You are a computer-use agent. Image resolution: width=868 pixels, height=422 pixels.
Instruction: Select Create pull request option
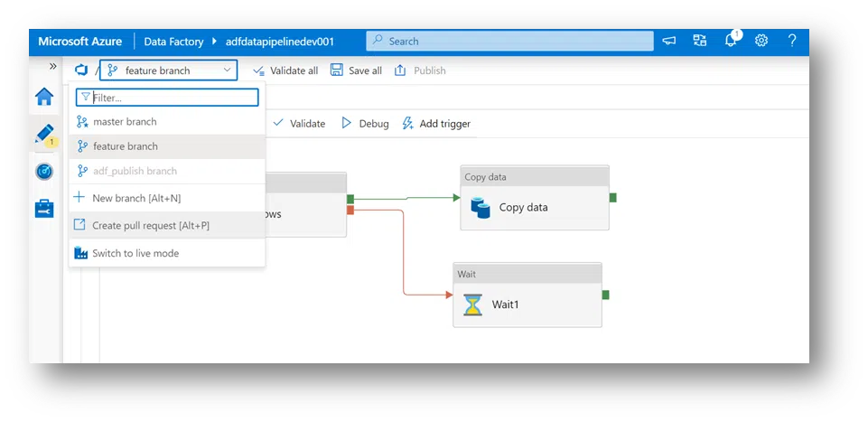point(150,225)
